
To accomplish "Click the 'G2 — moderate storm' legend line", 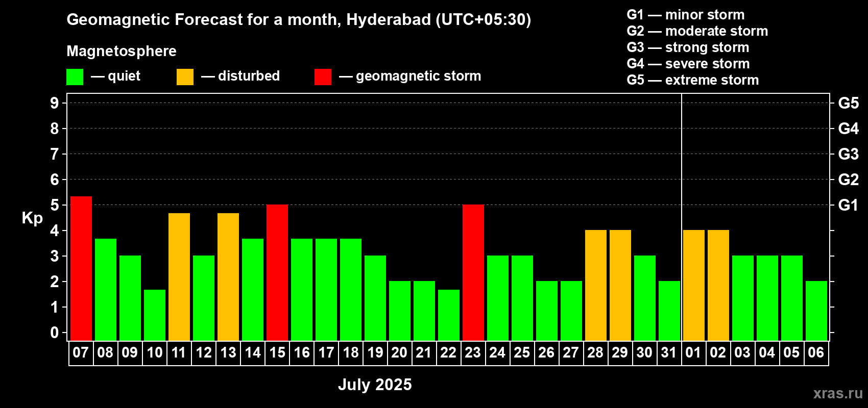I will click(x=697, y=31).
